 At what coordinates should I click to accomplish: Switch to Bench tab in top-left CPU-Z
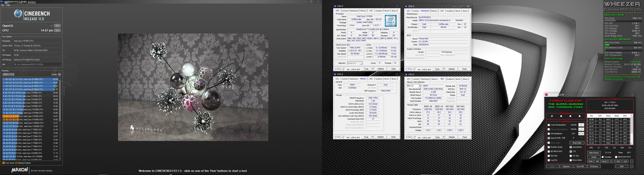coord(387,11)
